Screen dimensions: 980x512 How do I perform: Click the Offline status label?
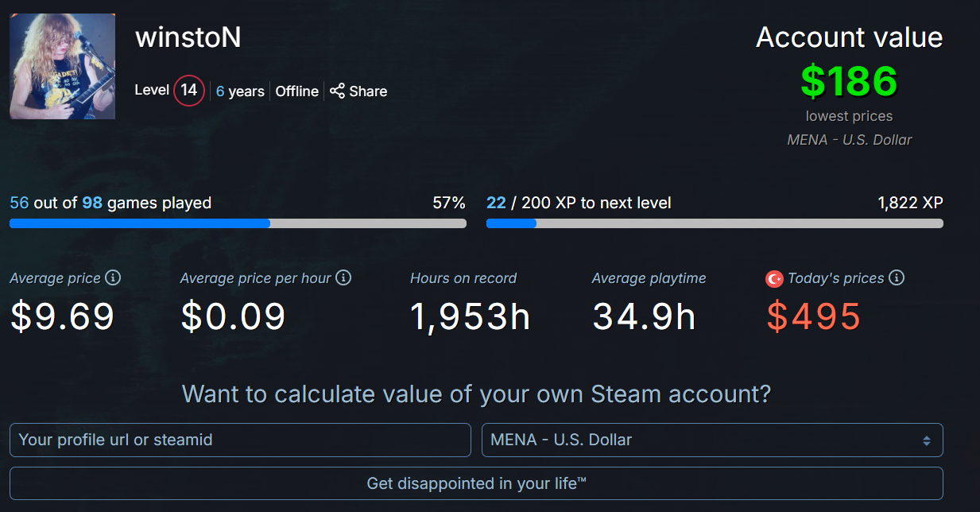[x=297, y=91]
